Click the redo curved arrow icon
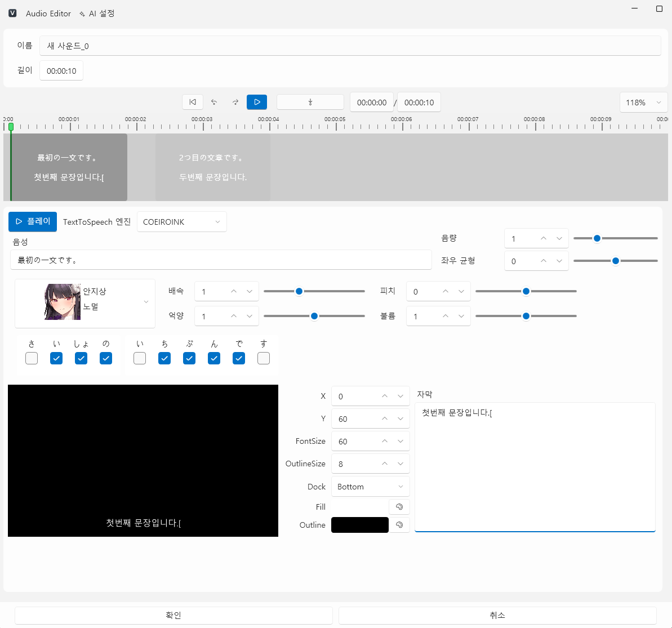Viewport: 672px width, 628px height. coord(235,102)
